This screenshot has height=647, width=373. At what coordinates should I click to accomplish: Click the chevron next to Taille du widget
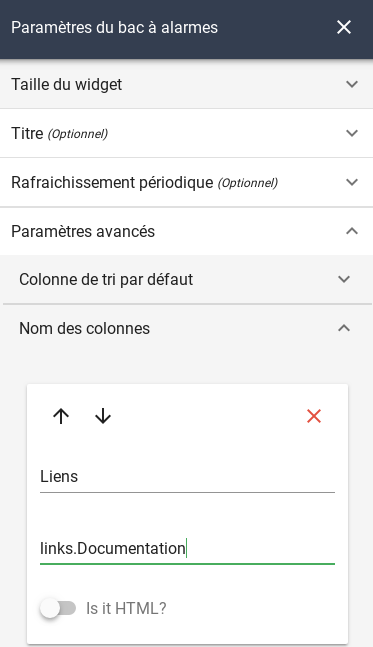click(x=352, y=84)
